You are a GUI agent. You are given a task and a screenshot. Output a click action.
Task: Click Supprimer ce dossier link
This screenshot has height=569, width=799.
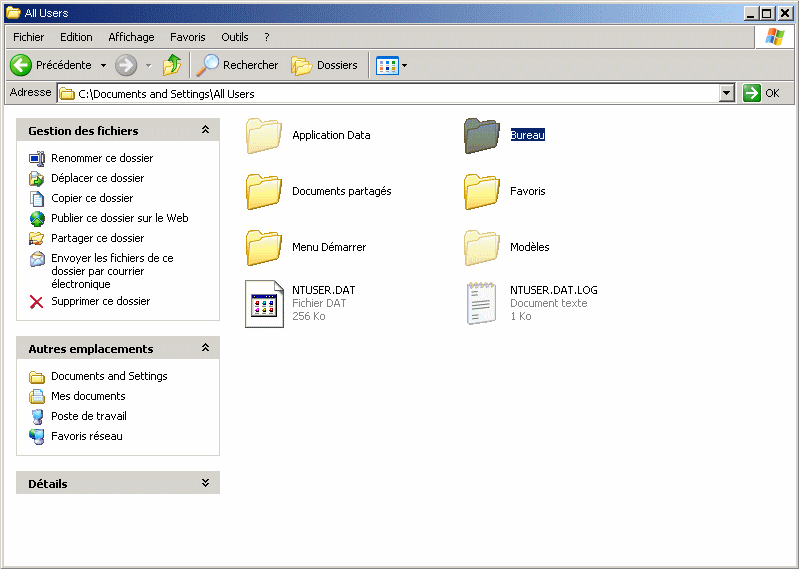pyautogui.click(x=100, y=301)
